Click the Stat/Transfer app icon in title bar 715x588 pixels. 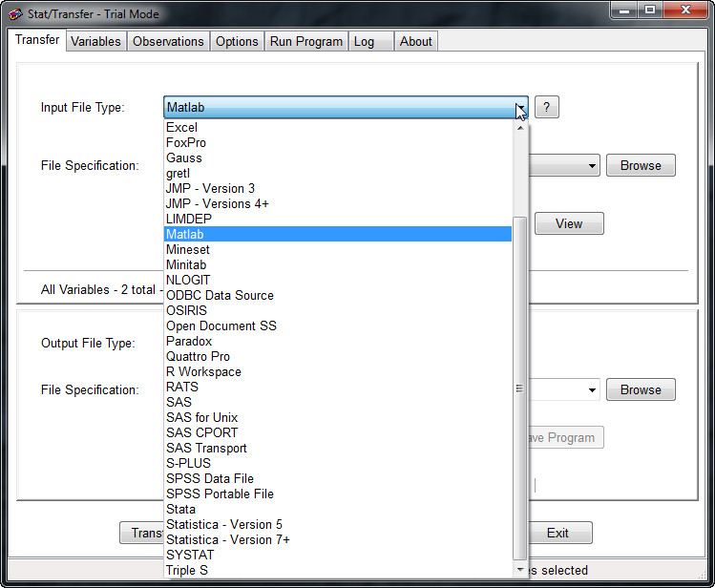click(x=15, y=14)
